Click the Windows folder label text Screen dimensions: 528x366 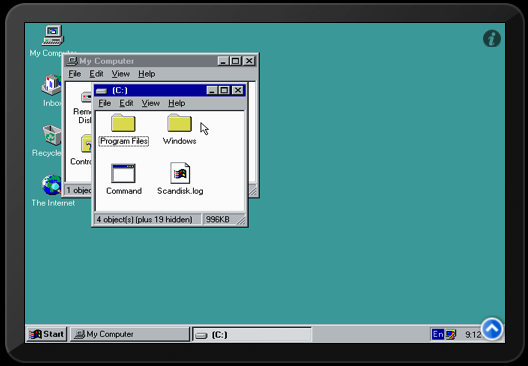point(179,141)
